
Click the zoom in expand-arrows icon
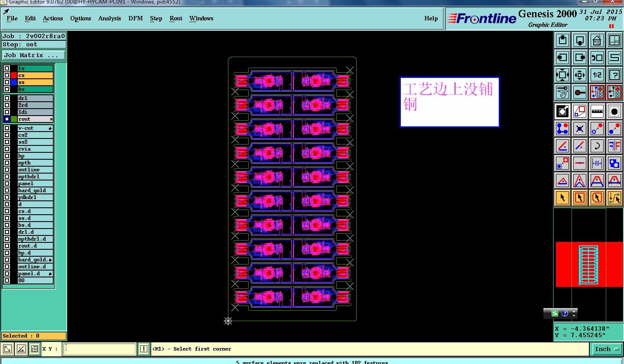pyautogui.click(x=562, y=75)
